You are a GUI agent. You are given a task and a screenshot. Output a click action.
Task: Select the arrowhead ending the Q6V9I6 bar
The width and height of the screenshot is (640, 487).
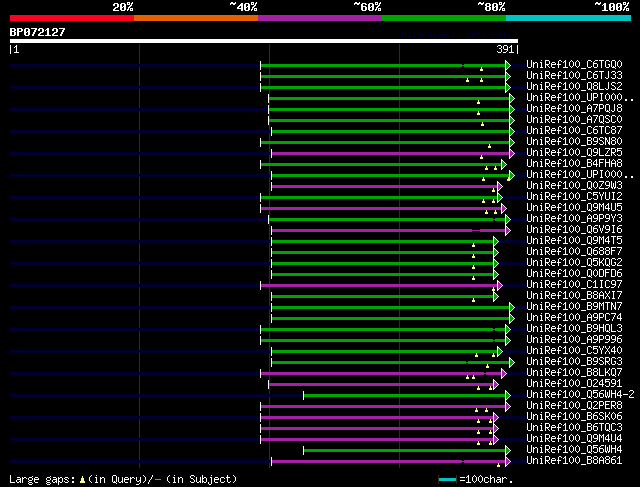pos(508,231)
